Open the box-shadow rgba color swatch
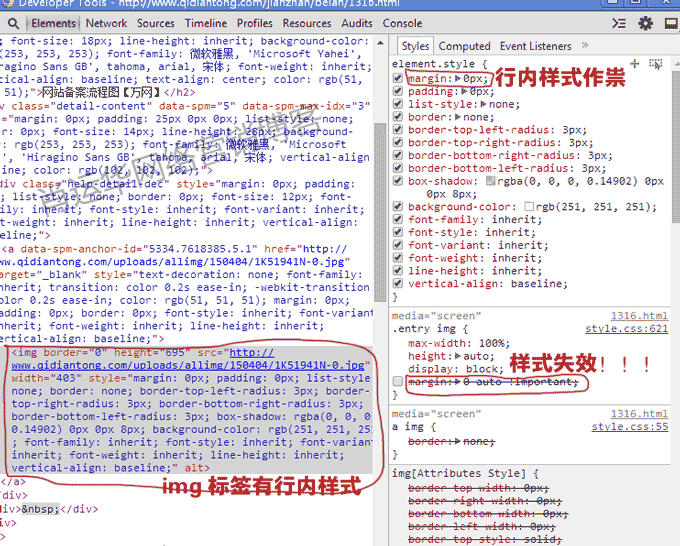680x546 pixels. (x=490, y=181)
